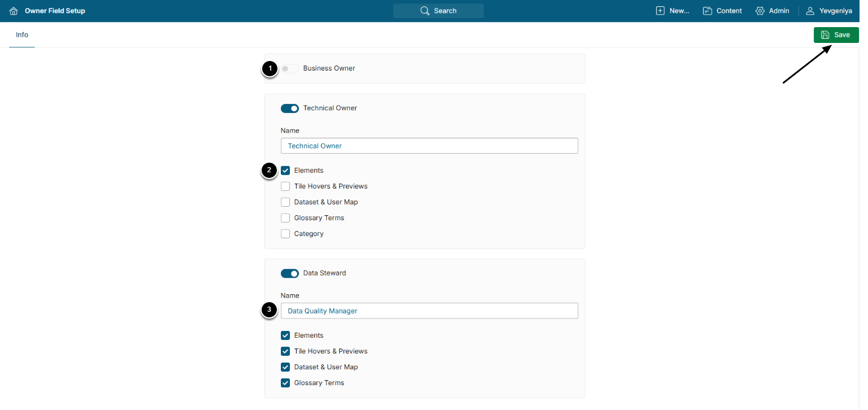
Task: Turn off the Data Steward toggle
Action: (290, 273)
